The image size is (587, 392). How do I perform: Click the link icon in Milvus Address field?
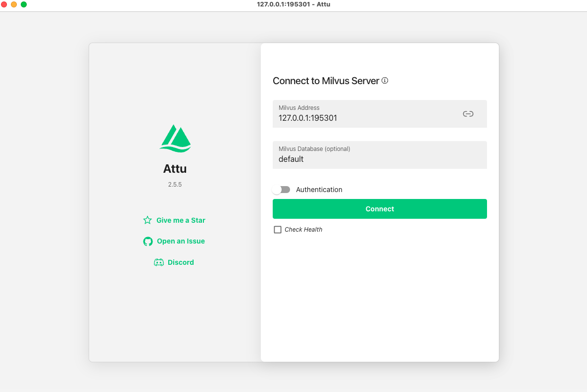point(468,114)
